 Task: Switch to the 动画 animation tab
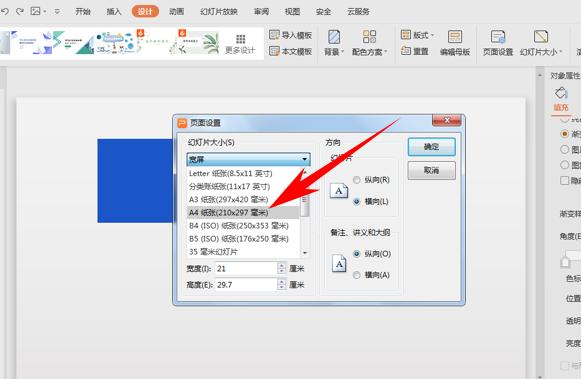point(177,12)
